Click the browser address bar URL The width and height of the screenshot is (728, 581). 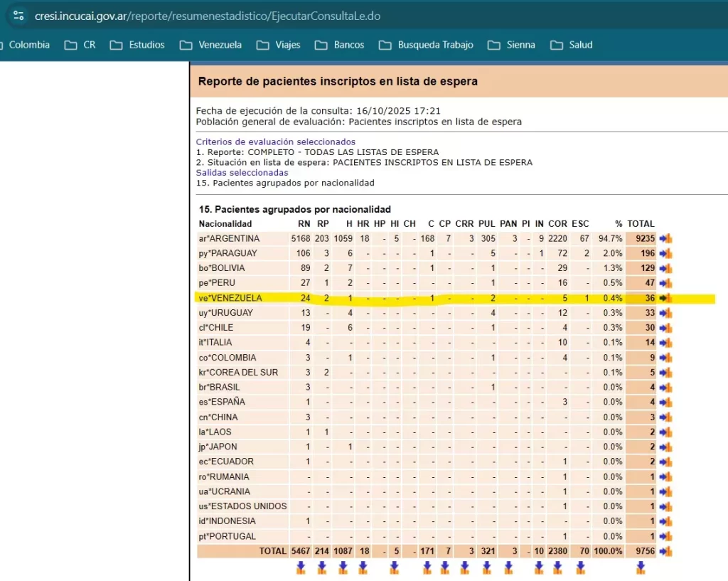click(x=213, y=15)
